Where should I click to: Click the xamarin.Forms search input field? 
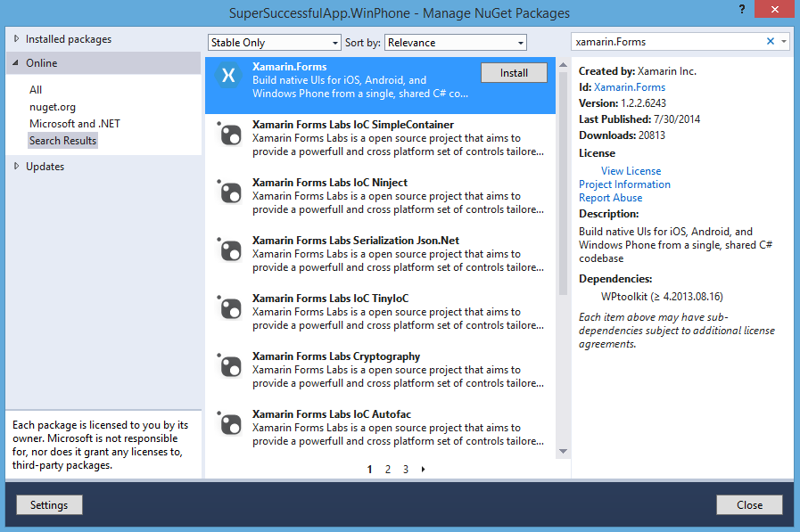point(668,42)
